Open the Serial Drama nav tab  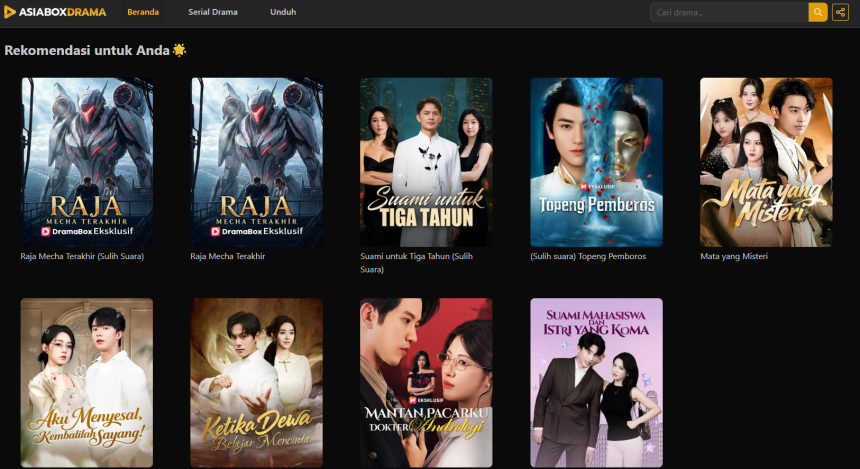click(x=213, y=12)
